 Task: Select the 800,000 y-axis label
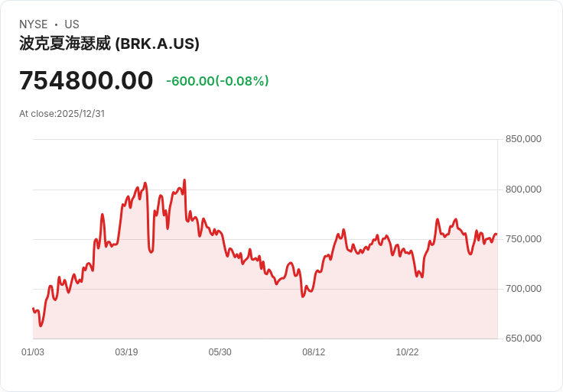click(523, 190)
